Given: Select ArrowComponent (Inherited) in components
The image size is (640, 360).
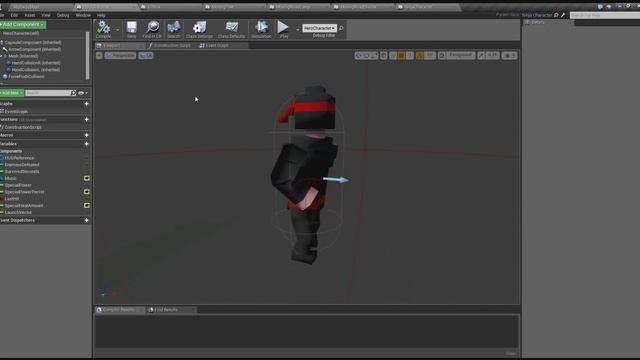Looking at the screenshot, I should [34, 49].
